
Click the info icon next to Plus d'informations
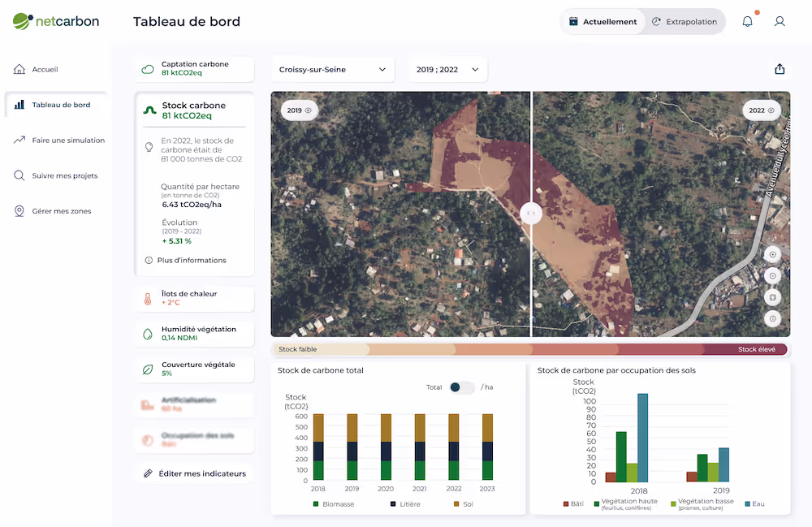pos(149,260)
